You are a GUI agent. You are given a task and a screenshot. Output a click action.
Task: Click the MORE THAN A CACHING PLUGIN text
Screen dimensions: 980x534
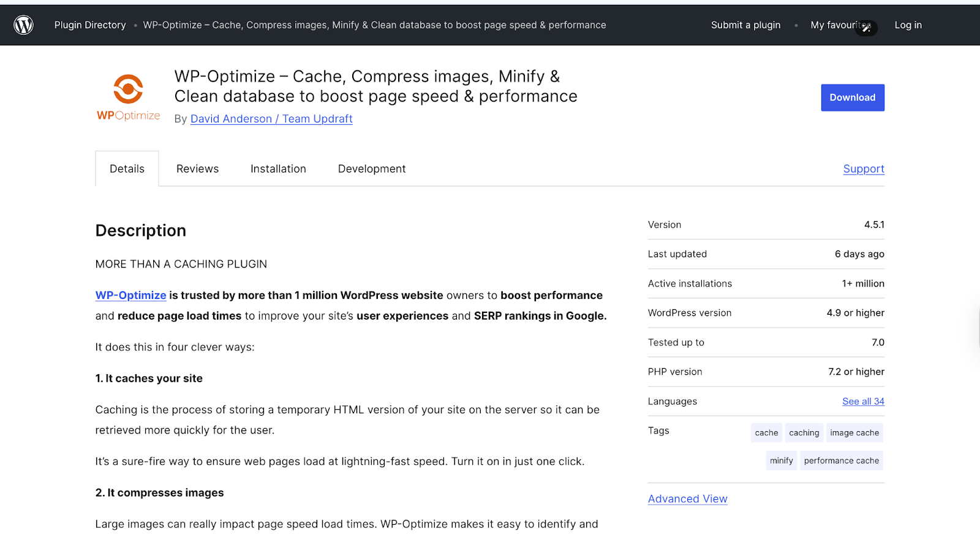coord(181,264)
